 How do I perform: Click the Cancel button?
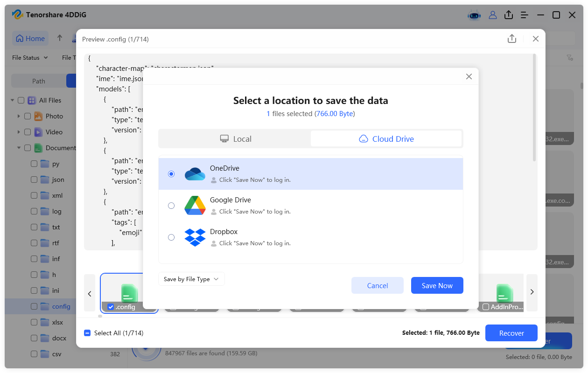(x=378, y=286)
